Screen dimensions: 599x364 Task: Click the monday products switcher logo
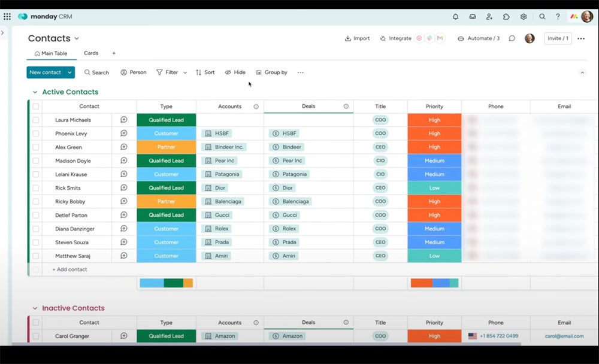point(574,16)
